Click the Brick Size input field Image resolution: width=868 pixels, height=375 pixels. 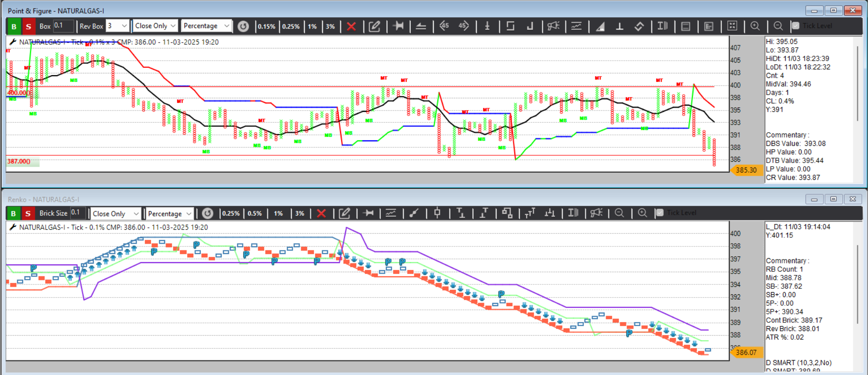tap(78, 213)
